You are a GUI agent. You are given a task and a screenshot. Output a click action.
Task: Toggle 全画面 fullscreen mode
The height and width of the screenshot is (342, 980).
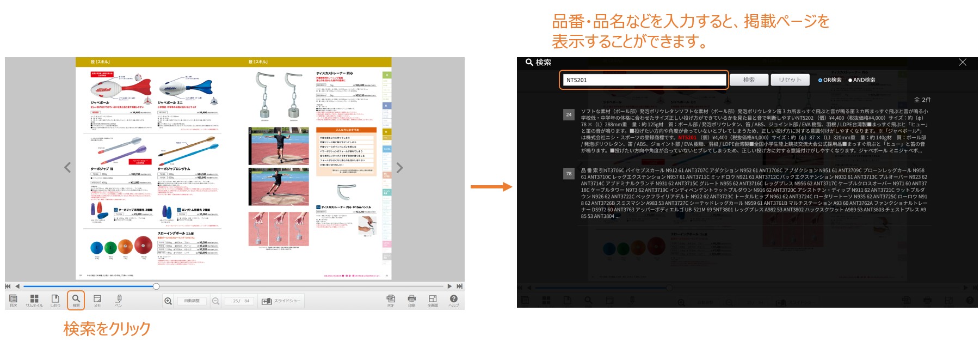click(433, 299)
